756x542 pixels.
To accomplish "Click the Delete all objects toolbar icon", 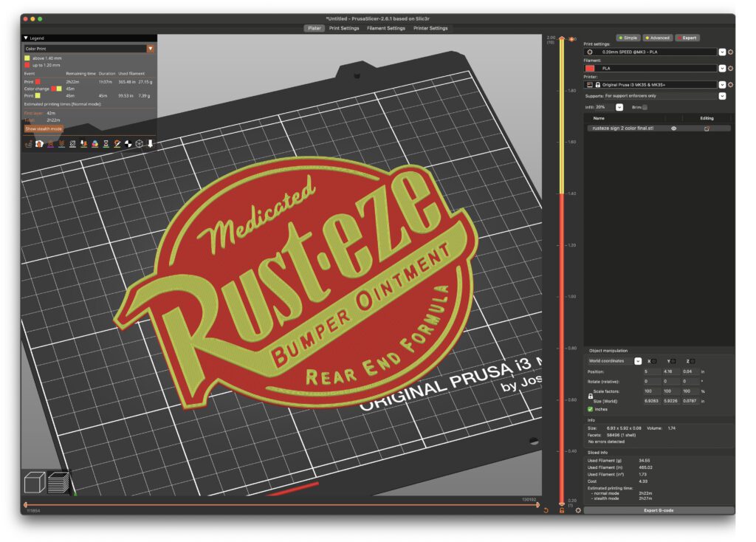I will tap(50, 144).
